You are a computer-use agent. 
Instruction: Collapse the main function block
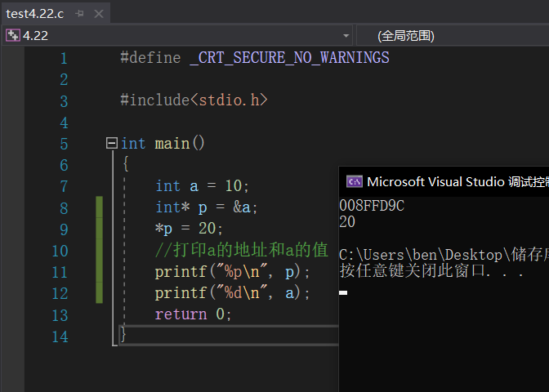coord(112,143)
